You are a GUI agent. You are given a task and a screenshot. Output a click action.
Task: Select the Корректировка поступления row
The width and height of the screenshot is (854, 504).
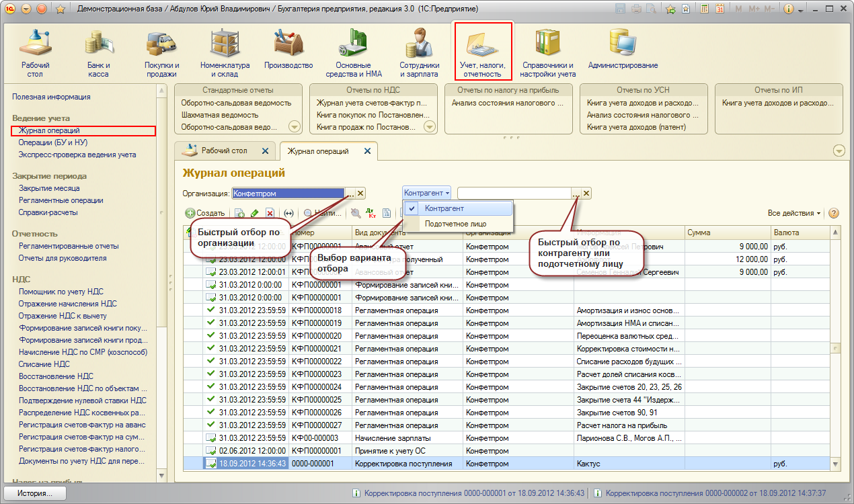coord(507,464)
